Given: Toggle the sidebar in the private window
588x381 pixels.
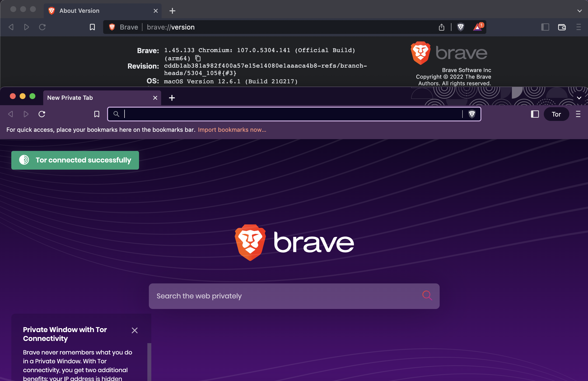Looking at the screenshot, I should (535, 114).
